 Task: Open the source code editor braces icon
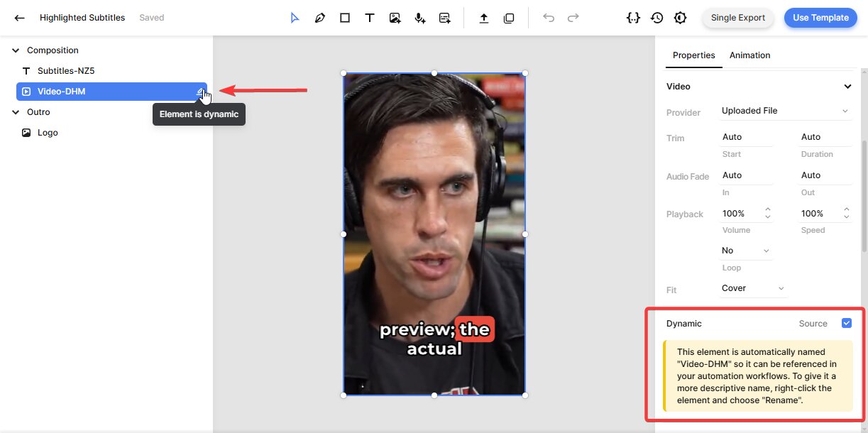(x=633, y=18)
